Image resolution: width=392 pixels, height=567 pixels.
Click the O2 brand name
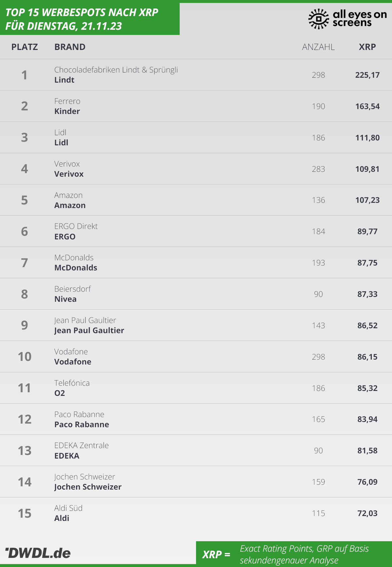[x=60, y=393]
